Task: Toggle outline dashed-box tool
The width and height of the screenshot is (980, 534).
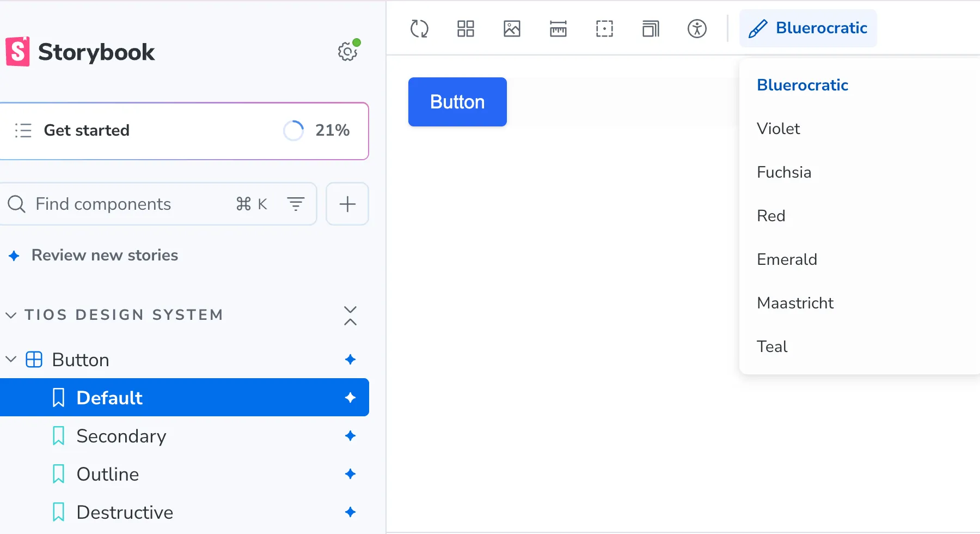Action: (604, 28)
